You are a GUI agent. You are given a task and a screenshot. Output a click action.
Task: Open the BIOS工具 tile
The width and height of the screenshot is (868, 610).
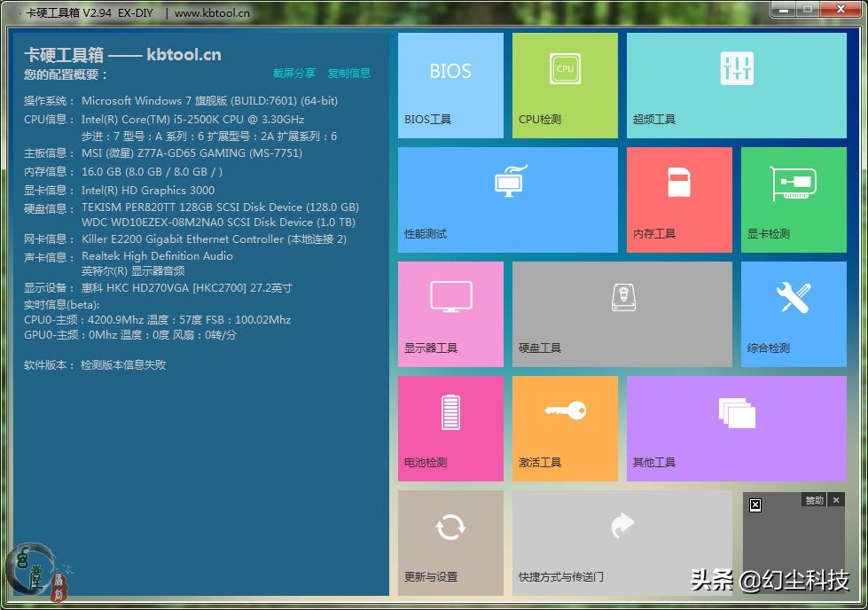pyautogui.click(x=450, y=85)
